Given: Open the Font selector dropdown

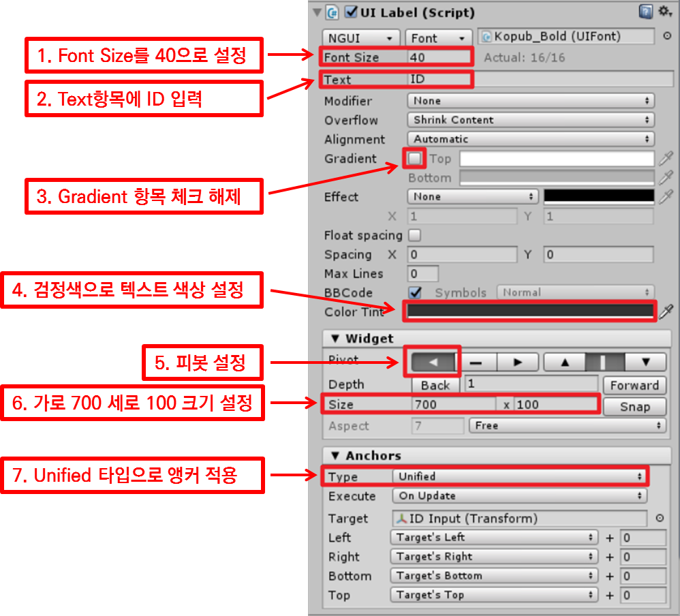Looking at the screenshot, I should pyautogui.click(x=438, y=38).
